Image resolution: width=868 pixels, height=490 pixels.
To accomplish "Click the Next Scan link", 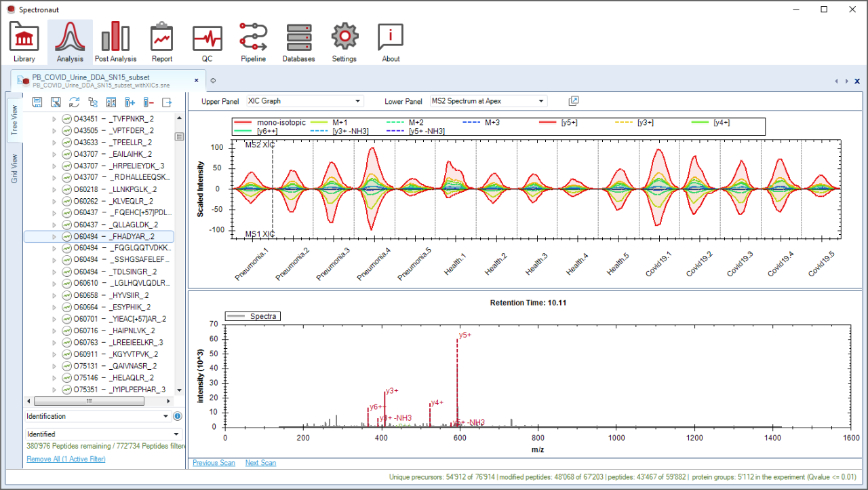I will (x=260, y=462).
